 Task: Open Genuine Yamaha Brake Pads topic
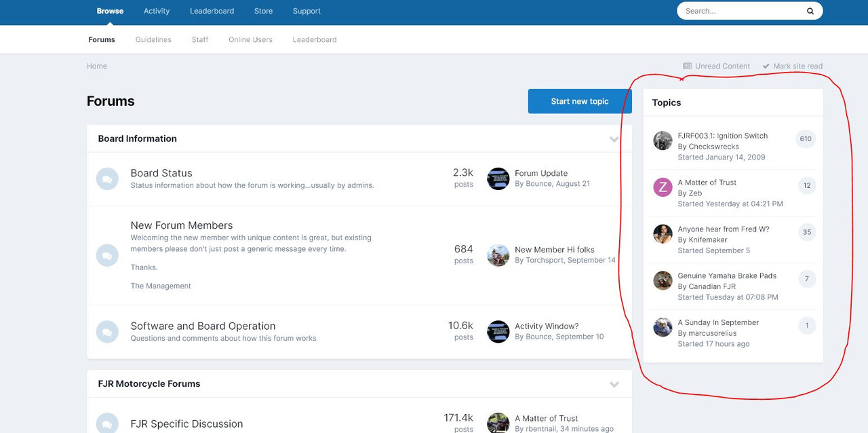[727, 276]
